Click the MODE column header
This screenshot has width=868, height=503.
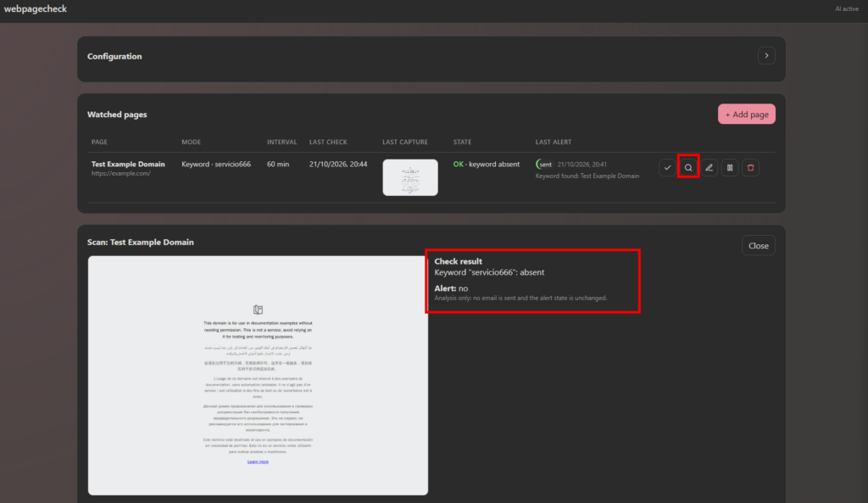191,142
